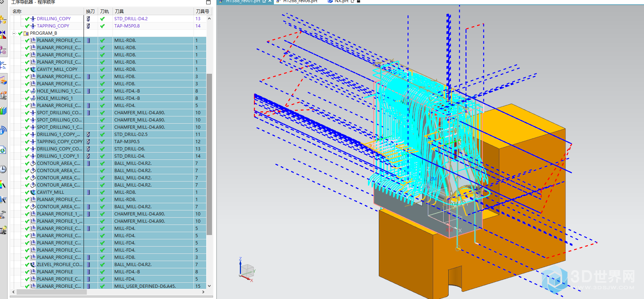This screenshot has height=299, width=644.
Task: Click the HOLE_MILLING_1 operation icon
Action: pos(33,98)
